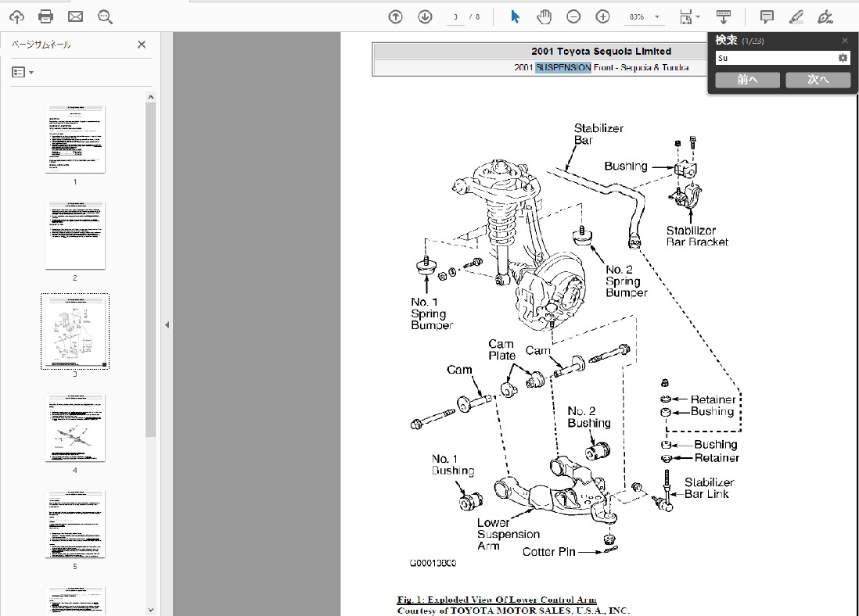Select page 2 thumbnail
Screen dimensions: 859x616
point(75,236)
